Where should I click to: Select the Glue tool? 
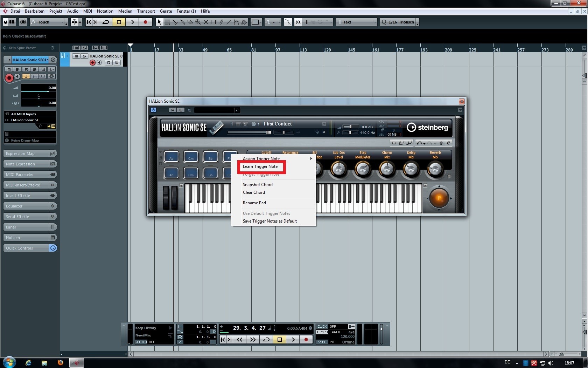pyautogui.click(x=183, y=22)
